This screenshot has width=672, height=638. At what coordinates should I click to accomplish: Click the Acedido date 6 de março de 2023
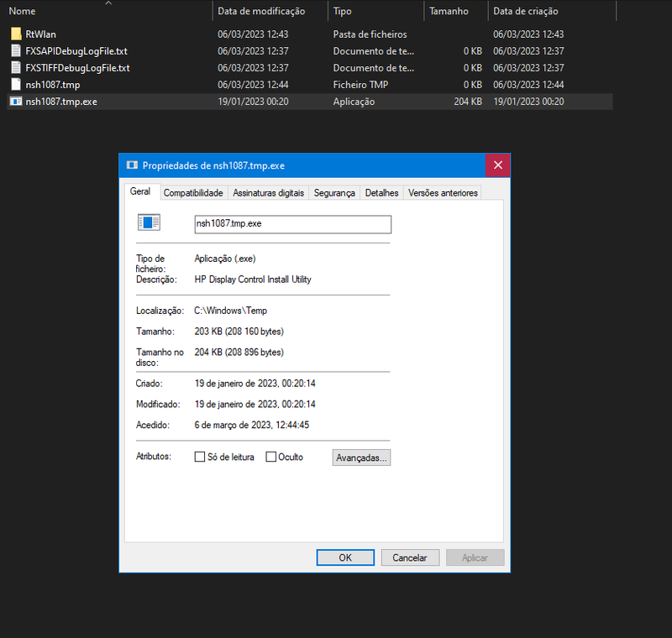pyautogui.click(x=251, y=425)
